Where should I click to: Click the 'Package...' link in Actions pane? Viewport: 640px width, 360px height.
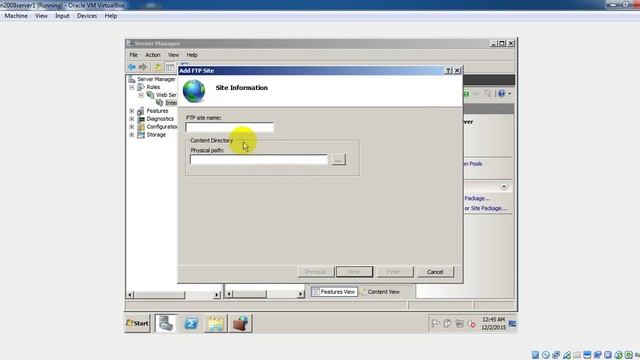(477, 198)
